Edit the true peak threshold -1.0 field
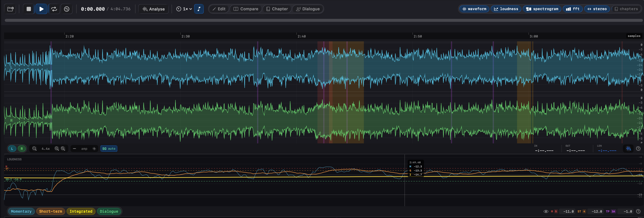 pyautogui.click(x=626, y=212)
